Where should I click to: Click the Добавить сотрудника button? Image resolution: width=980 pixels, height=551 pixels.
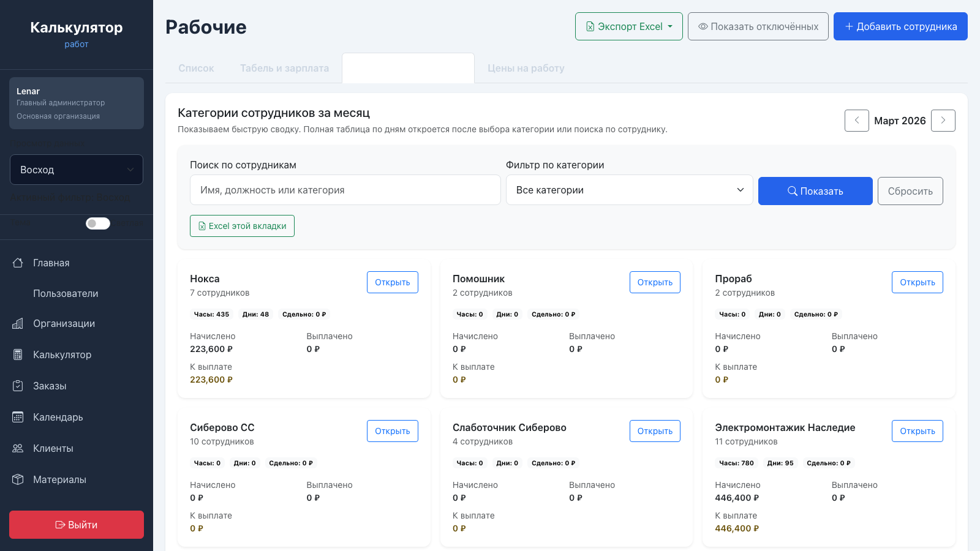(900, 26)
